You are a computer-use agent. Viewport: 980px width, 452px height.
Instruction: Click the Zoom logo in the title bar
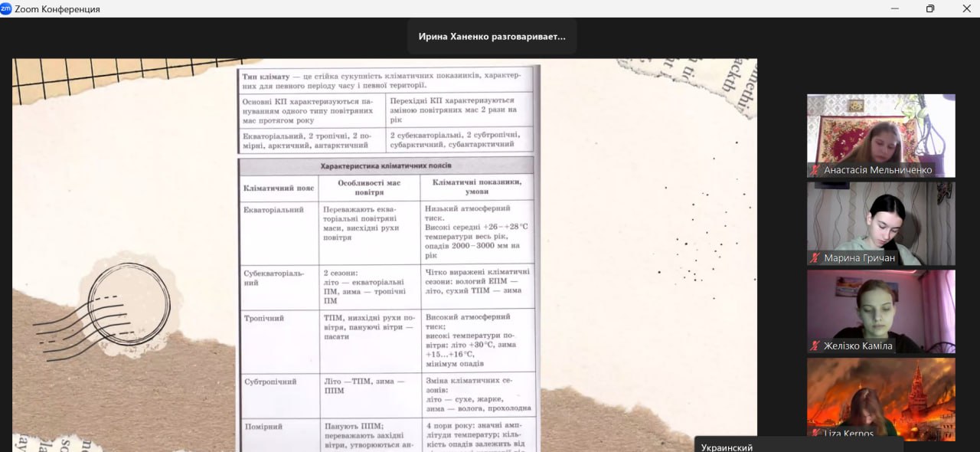point(6,8)
